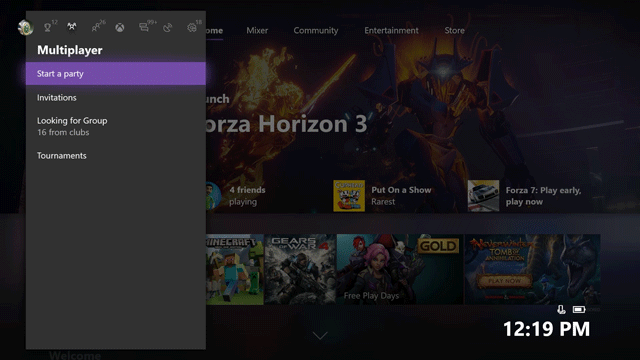The height and width of the screenshot is (360, 640).
Task: Open Neverwinter Tomb of Annihilation tile
Action: tap(532, 269)
